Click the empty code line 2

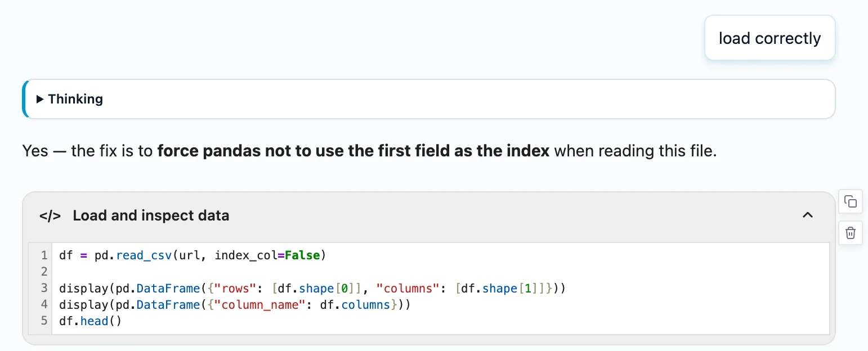click(440, 272)
